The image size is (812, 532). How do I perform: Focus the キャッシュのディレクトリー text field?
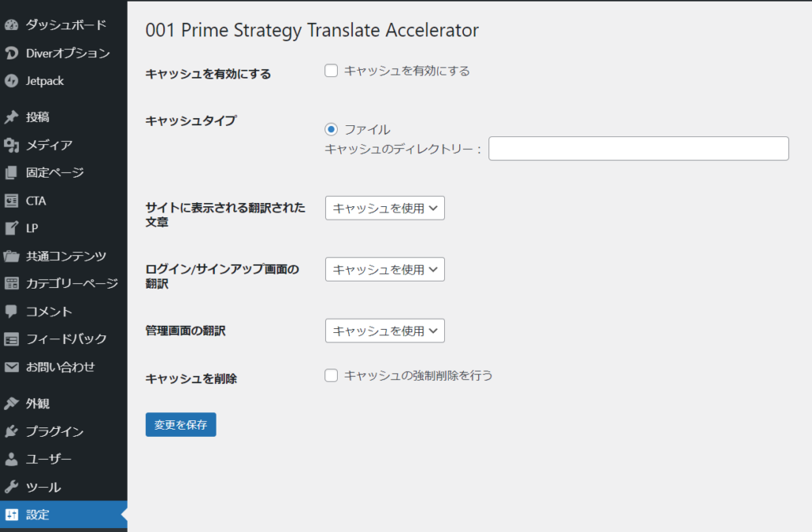click(638, 149)
